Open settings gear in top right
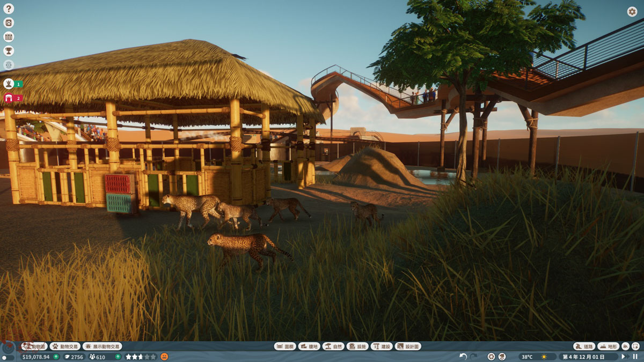The width and height of the screenshot is (644, 362). (632, 11)
